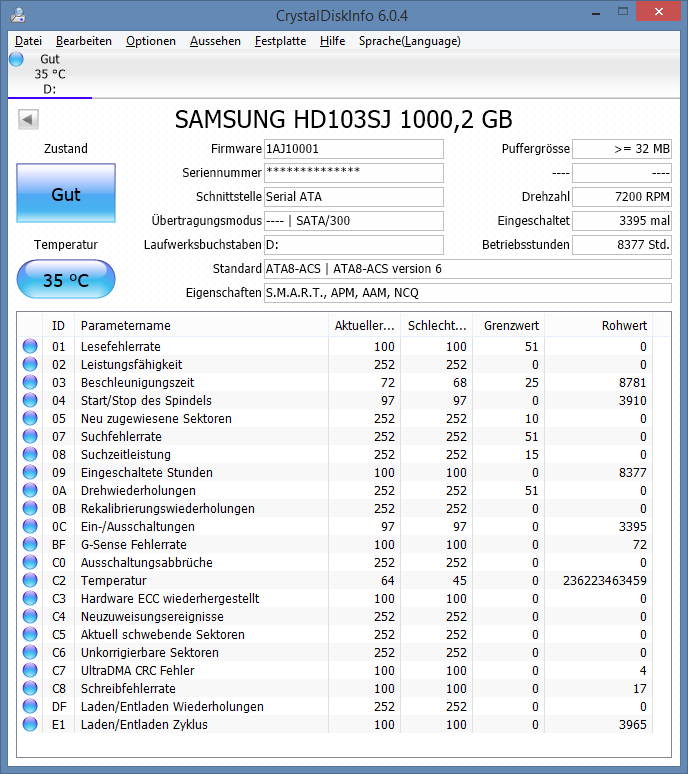Select the G-Sense Fehlerrate raw value 72
The width and height of the screenshot is (688, 774).
coord(640,545)
